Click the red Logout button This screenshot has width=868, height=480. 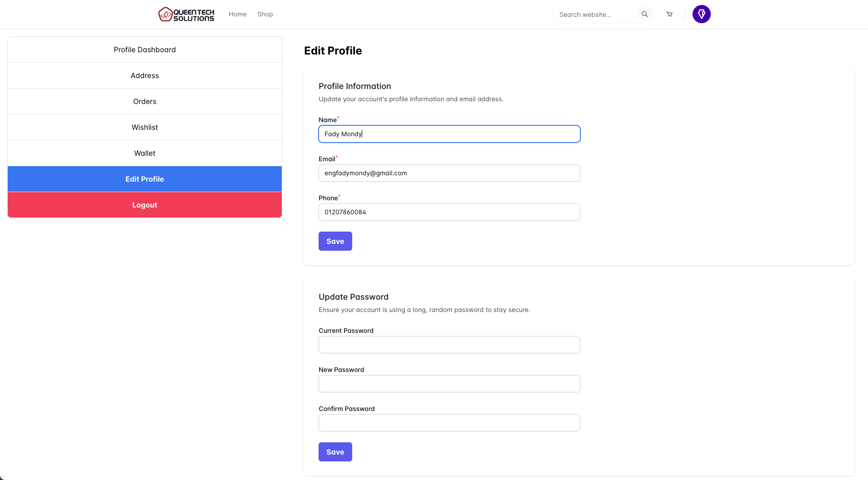click(x=145, y=205)
